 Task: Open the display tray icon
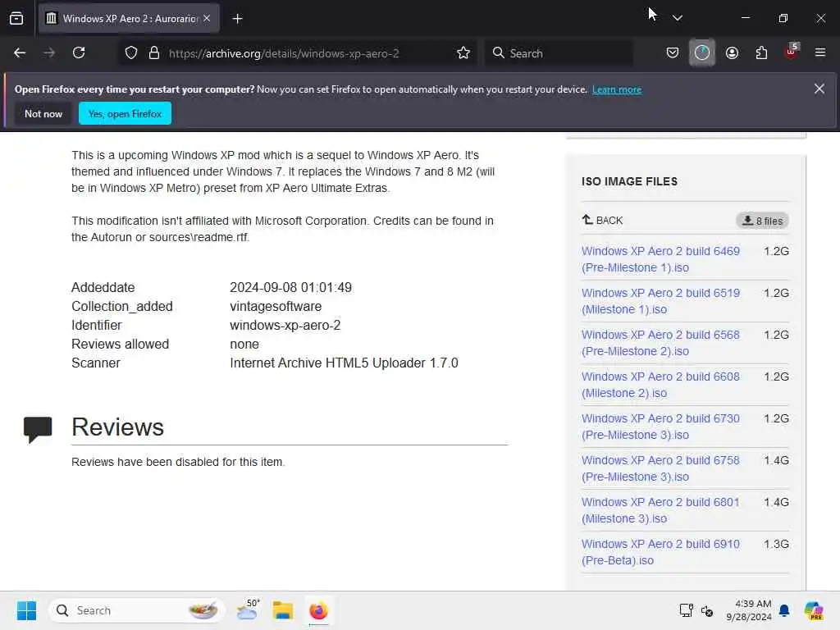coord(687,610)
